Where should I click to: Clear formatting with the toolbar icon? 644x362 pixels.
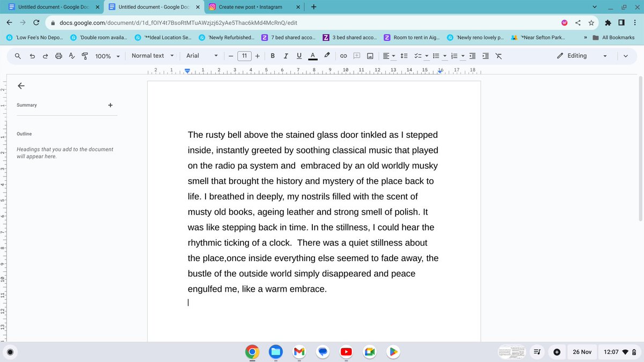click(x=498, y=55)
